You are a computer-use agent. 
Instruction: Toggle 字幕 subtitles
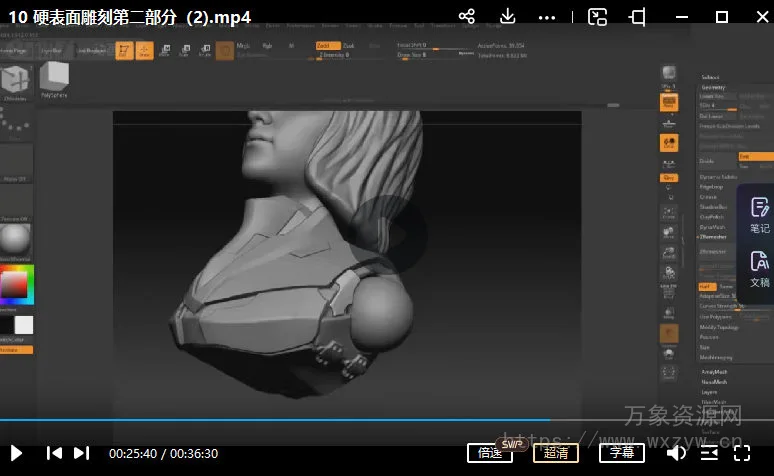click(622, 453)
